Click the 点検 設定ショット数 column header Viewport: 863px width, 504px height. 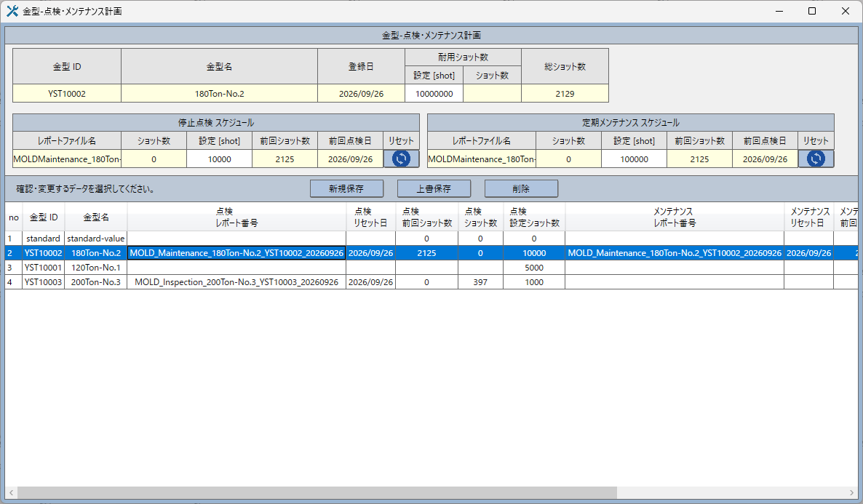tap(534, 217)
